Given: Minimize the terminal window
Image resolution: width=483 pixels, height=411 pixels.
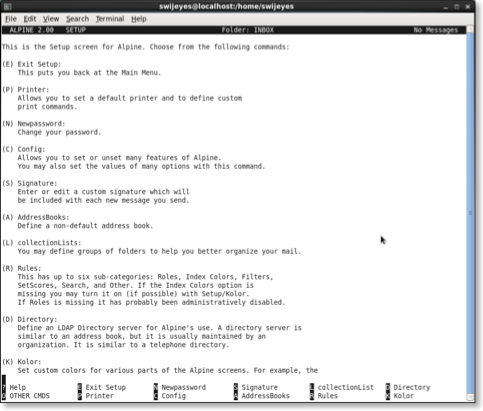Looking at the screenshot, I should click(446, 7).
